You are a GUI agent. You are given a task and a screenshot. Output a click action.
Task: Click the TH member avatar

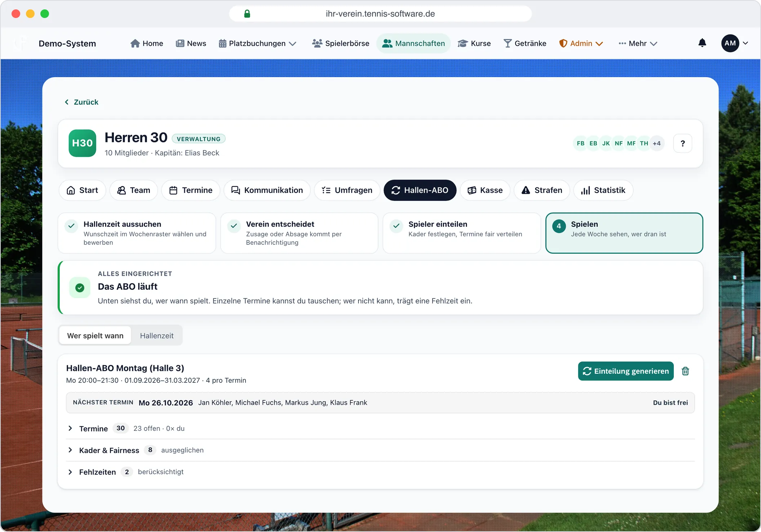[644, 143]
